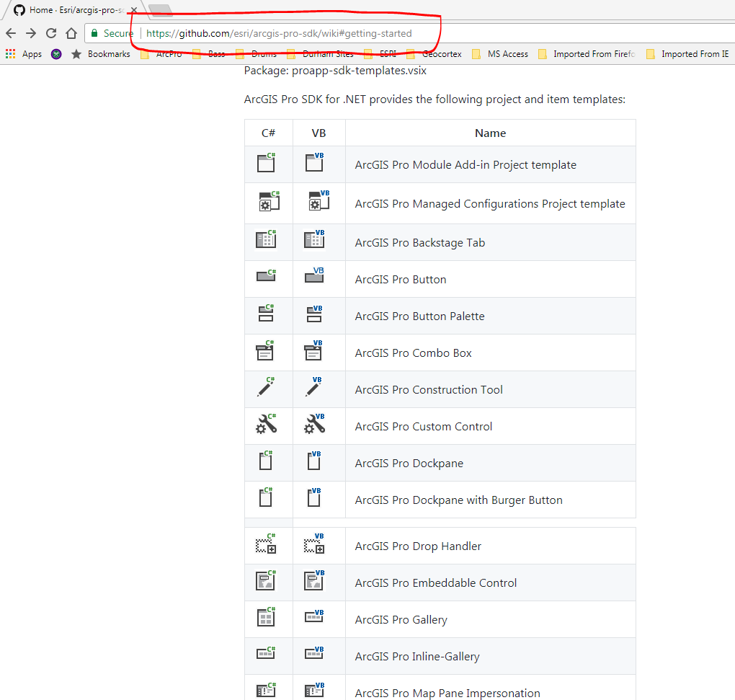Click the C# ArcGIS Pro Button icon
The height and width of the screenshot is (700, 735).
(266, 275)
